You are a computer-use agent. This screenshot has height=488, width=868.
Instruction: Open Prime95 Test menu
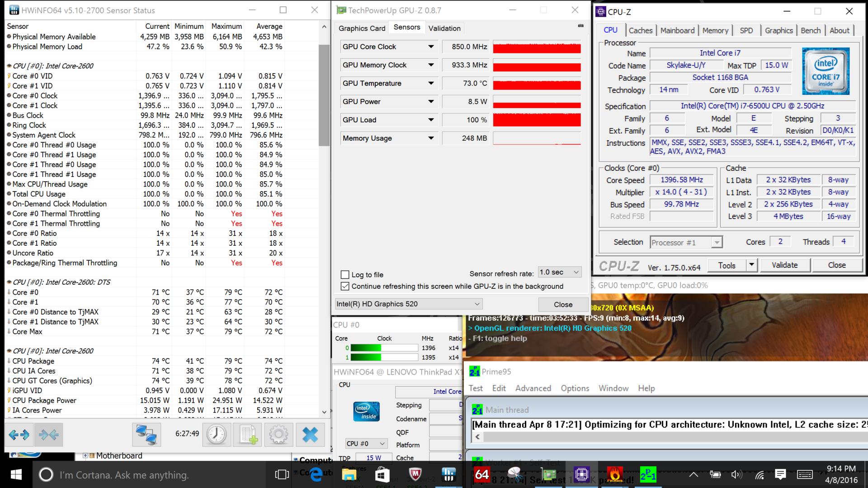476,388
